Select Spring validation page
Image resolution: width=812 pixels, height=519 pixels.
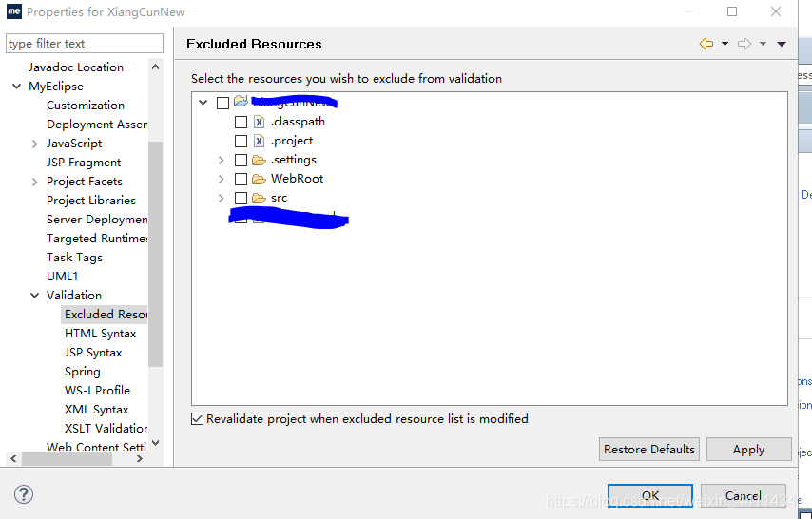[x=83, y=372]
